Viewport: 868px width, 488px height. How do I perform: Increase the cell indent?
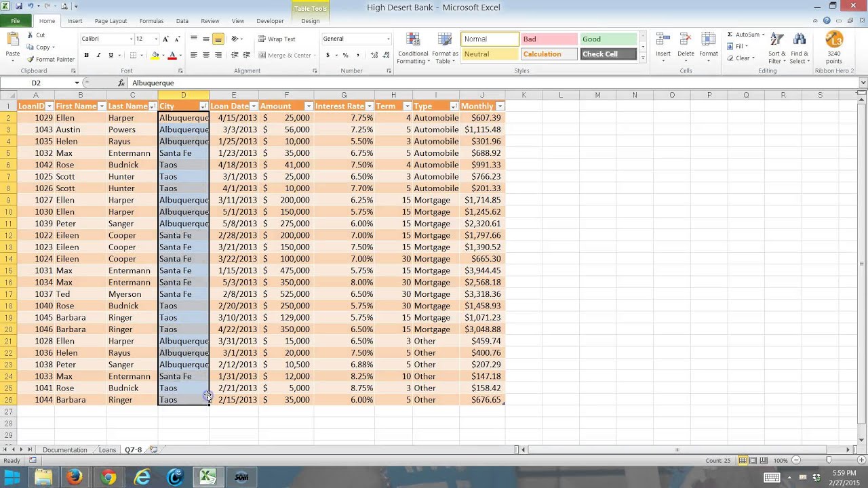pyautogui.click(x=246, y=55)
